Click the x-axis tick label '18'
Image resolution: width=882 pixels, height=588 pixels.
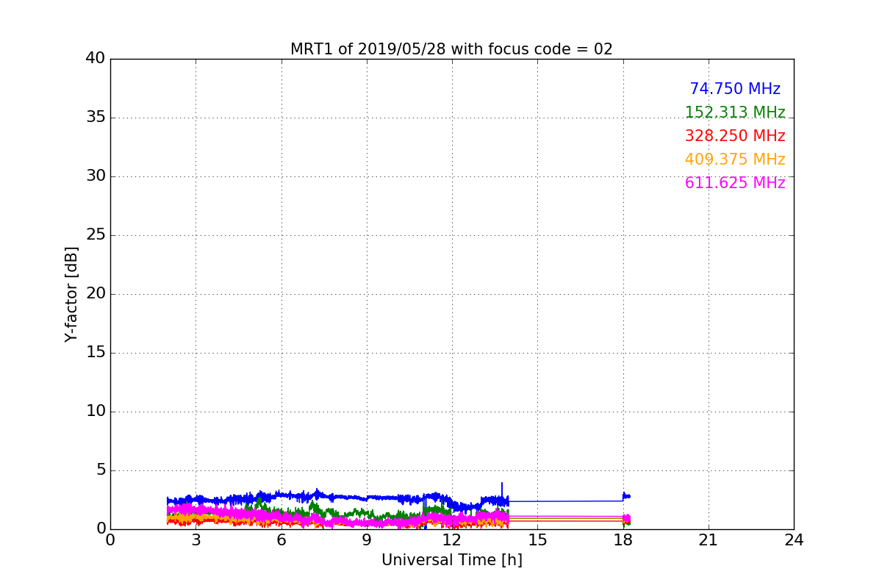pos(623,540)
